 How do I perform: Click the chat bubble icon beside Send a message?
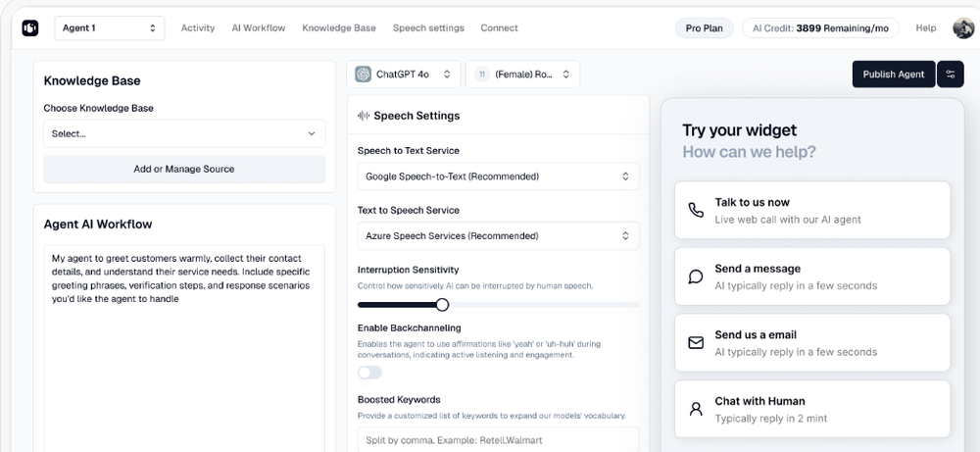click(x=696, y=276)
